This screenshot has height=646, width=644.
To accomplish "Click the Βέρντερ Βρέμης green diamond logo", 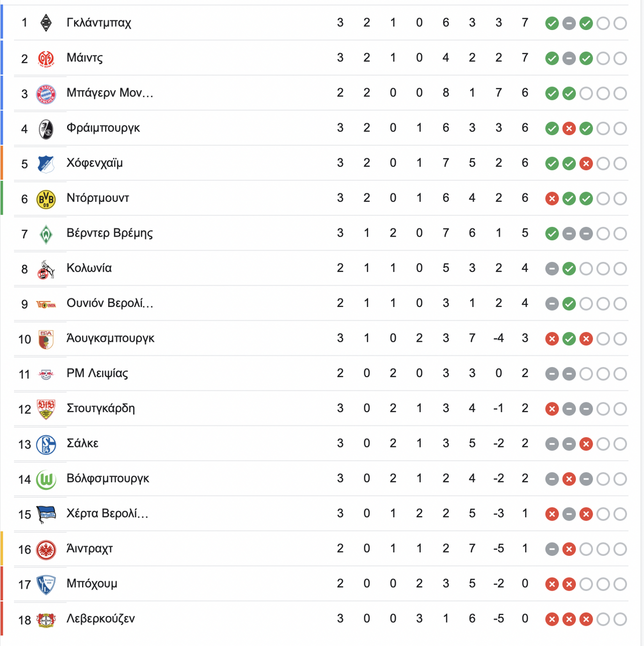I will pos(46,234).
